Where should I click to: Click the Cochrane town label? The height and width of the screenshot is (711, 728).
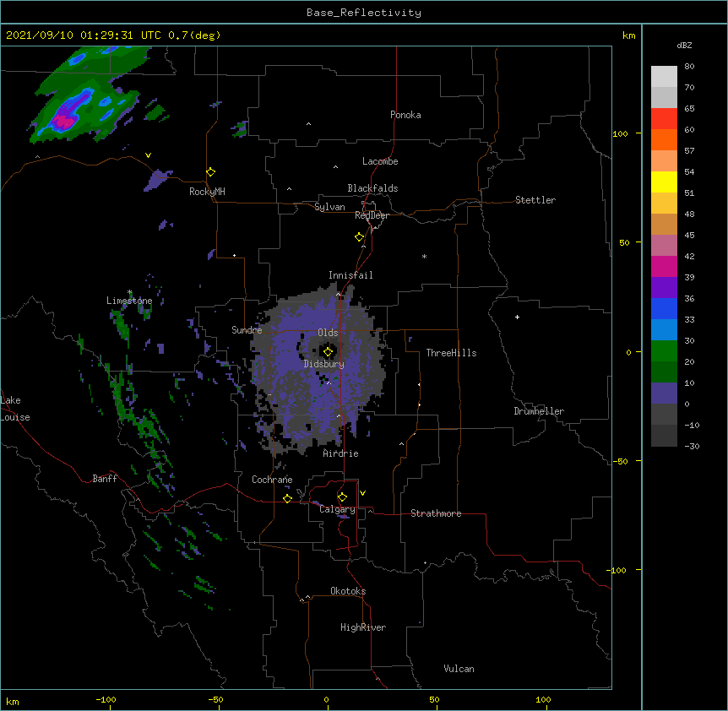click(272, 480)
